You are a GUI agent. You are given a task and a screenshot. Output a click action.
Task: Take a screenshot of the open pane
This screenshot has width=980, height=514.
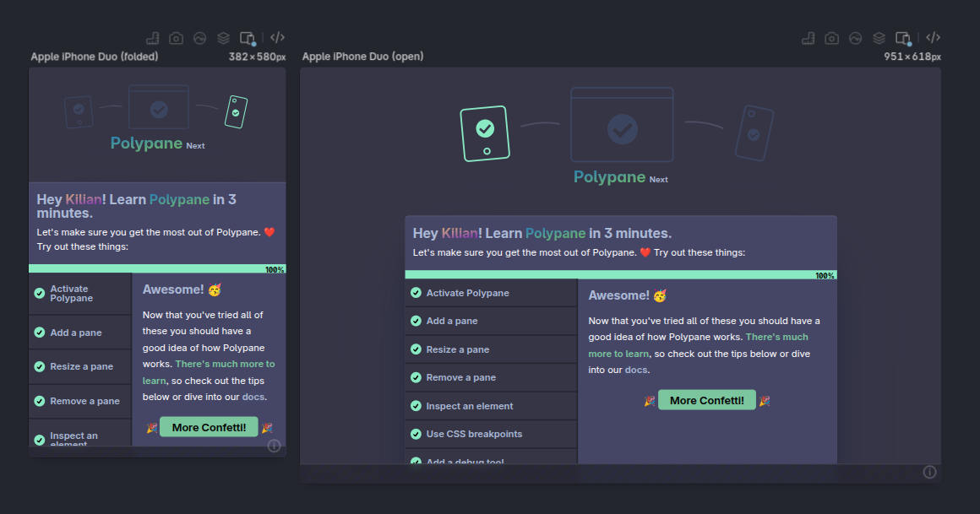832,38
